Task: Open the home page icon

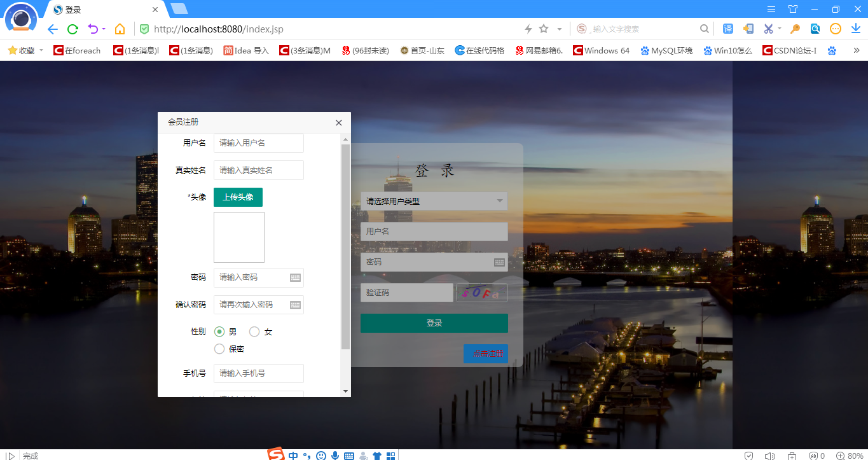Action: 120,29
